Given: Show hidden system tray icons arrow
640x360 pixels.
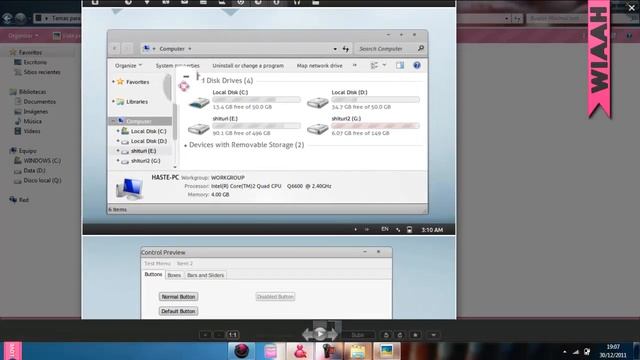Looking at the screenshot, I should tap(564, 351).
